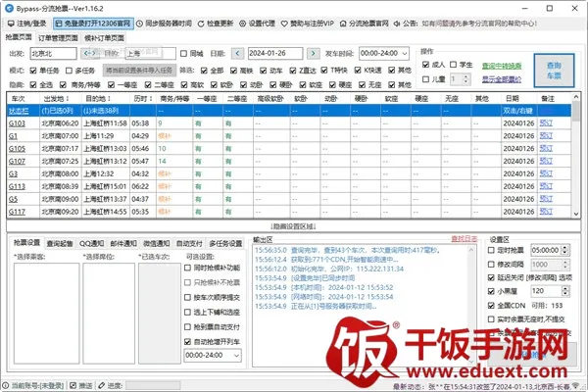Image resolution: width=588 pixels, height=392 pixels.
Task: Toggle the 高铁 filter checkbox
Action: click(x=233, y=71)
